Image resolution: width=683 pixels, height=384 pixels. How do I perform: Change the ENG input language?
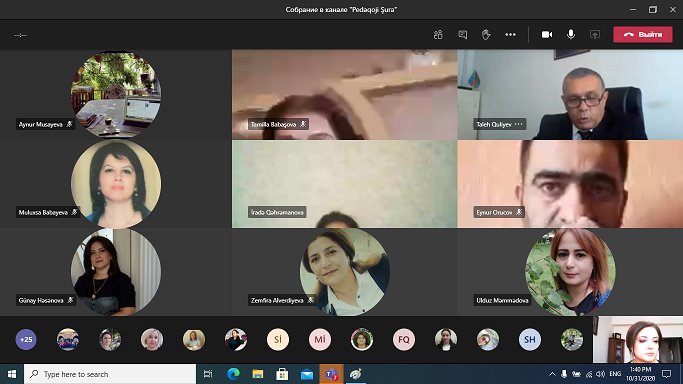(x=615, y=374)
